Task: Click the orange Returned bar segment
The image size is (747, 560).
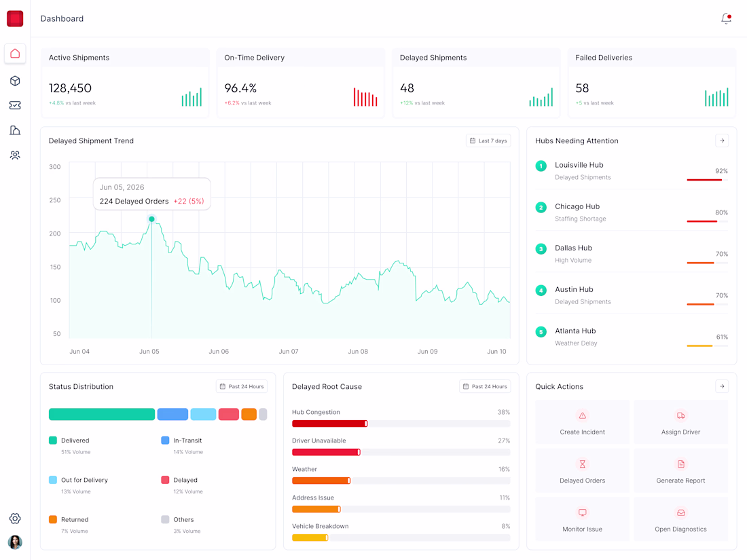Action: point(249,414)
